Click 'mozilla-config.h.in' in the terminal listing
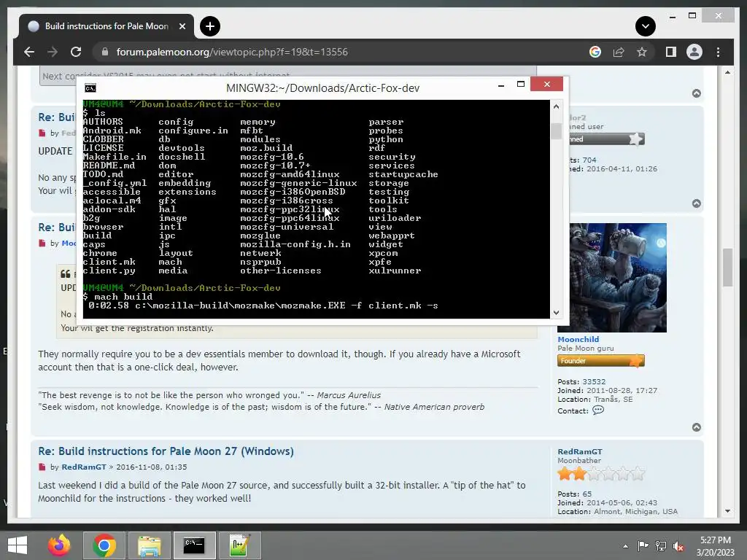 pyautogui.click(x=295, y=244)
